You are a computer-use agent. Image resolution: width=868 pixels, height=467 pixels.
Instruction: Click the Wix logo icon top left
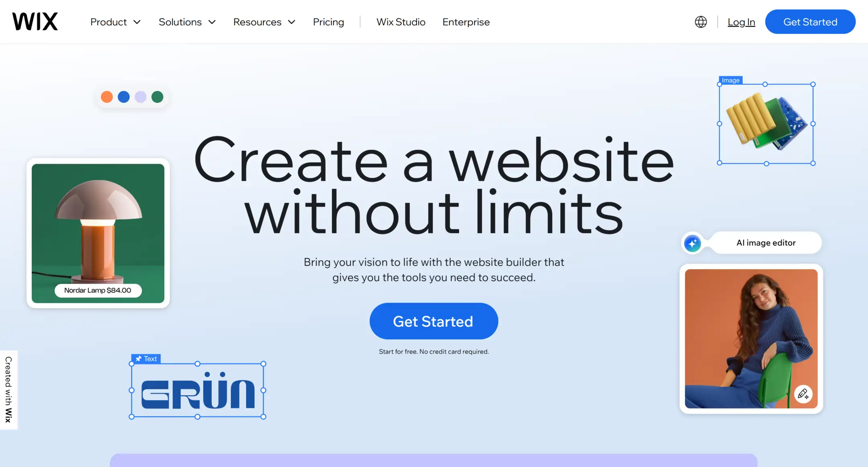pos(35,22)
